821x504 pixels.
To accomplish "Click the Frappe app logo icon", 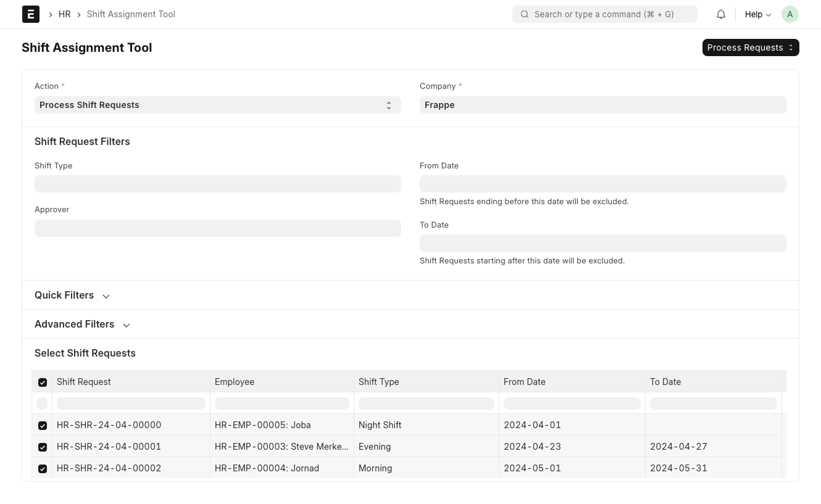I will pos(31,14).
